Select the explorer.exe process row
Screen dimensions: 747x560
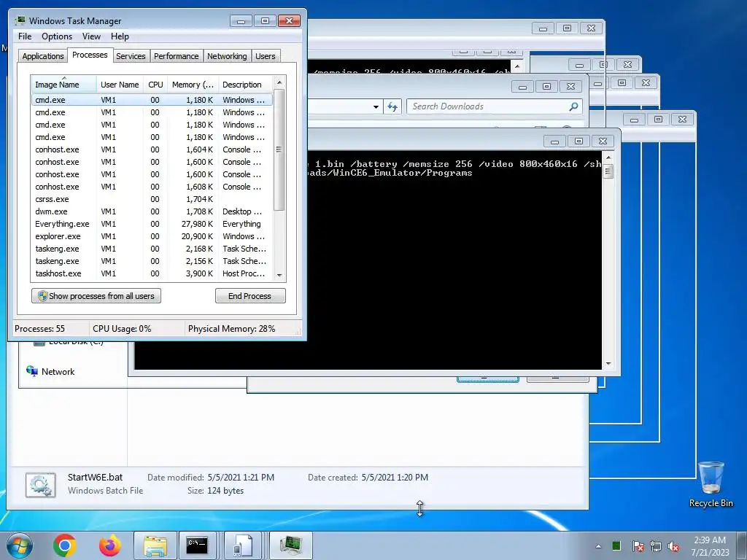[x=152, y=236]
